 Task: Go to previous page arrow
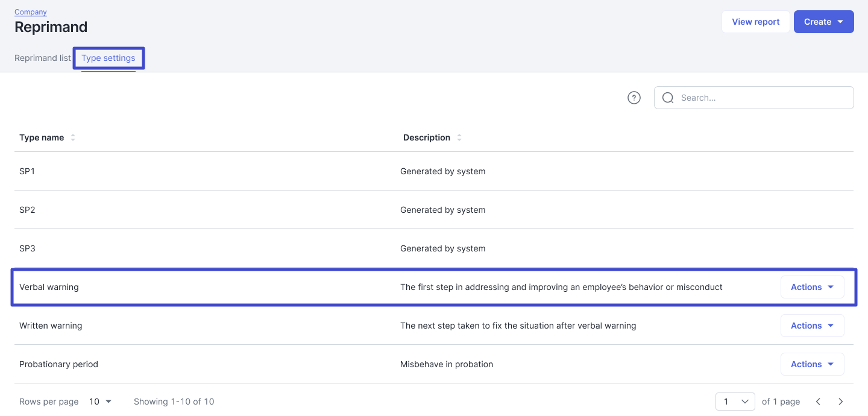818,402
